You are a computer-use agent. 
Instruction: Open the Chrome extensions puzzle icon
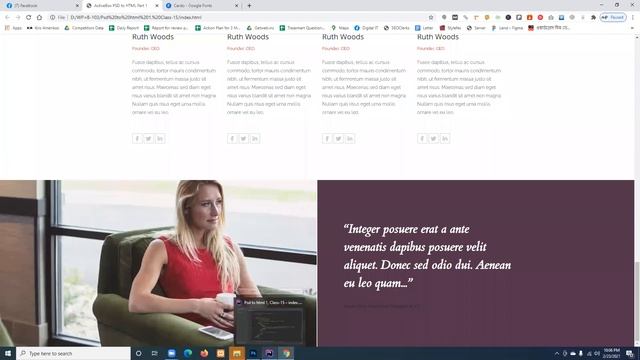[x=593, y=18]
